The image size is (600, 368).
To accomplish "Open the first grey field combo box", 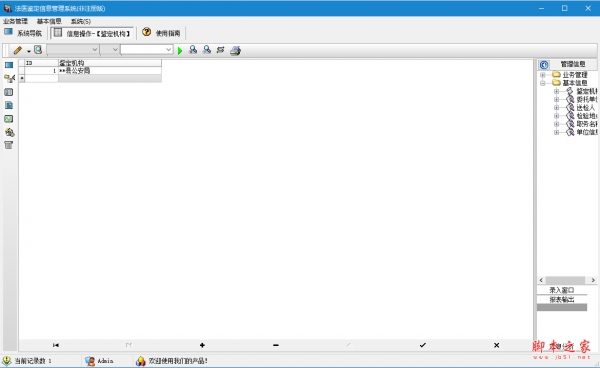I will click(x=73, y=50).
